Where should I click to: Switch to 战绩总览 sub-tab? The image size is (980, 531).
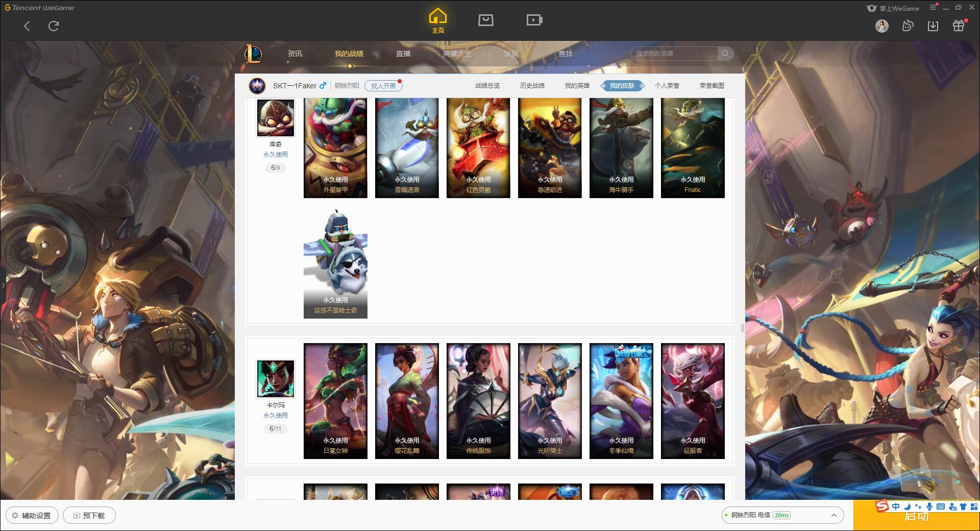(487, 86)
